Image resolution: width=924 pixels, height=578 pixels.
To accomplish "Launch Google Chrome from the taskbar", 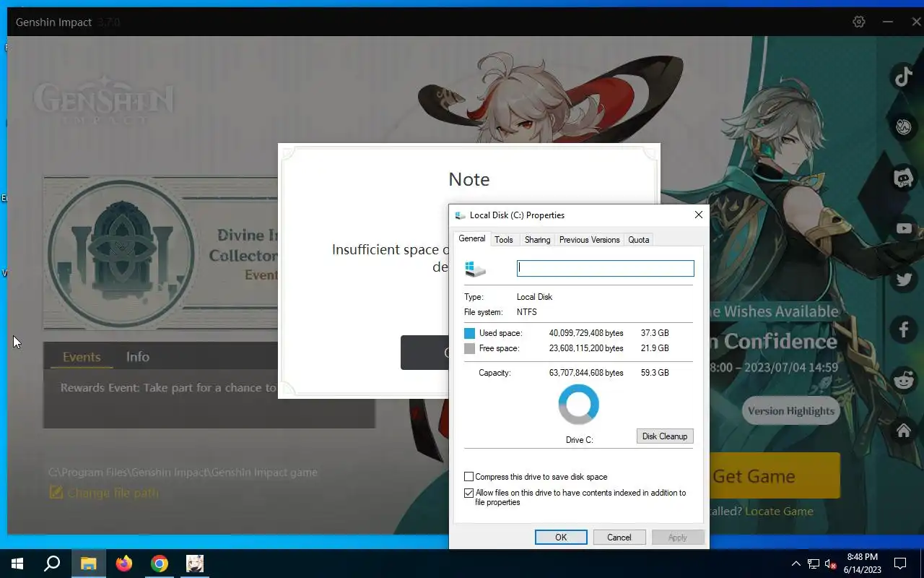I will click(x=160, y=564).
